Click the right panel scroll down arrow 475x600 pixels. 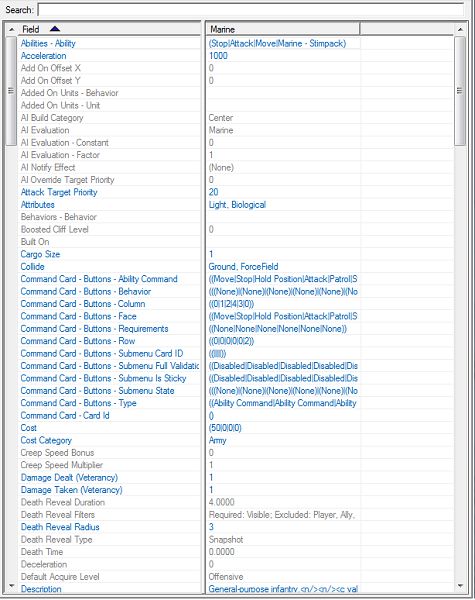point(460,585)
